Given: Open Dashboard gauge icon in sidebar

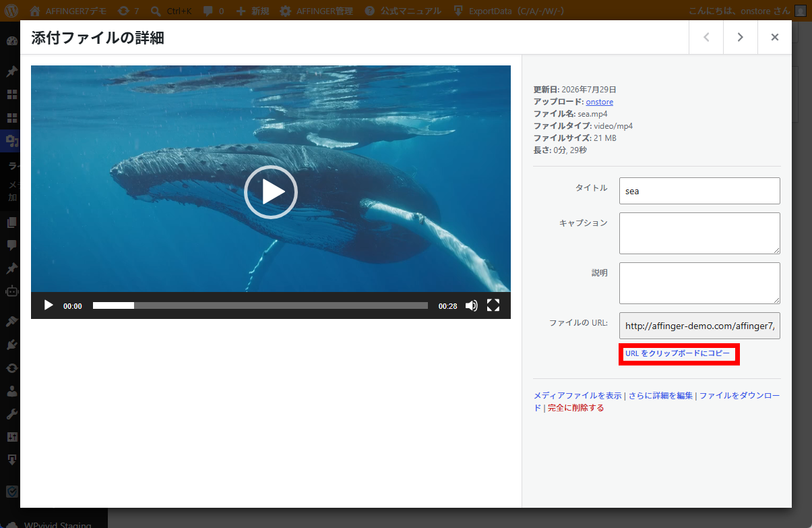Looking at the screenshot, I should tap(11, 40).
